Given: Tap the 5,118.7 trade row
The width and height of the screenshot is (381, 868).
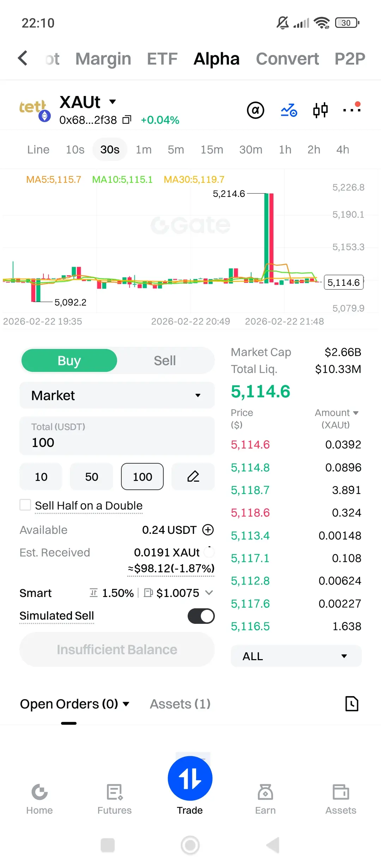Looking at the screenshot, I should [296, 490].
